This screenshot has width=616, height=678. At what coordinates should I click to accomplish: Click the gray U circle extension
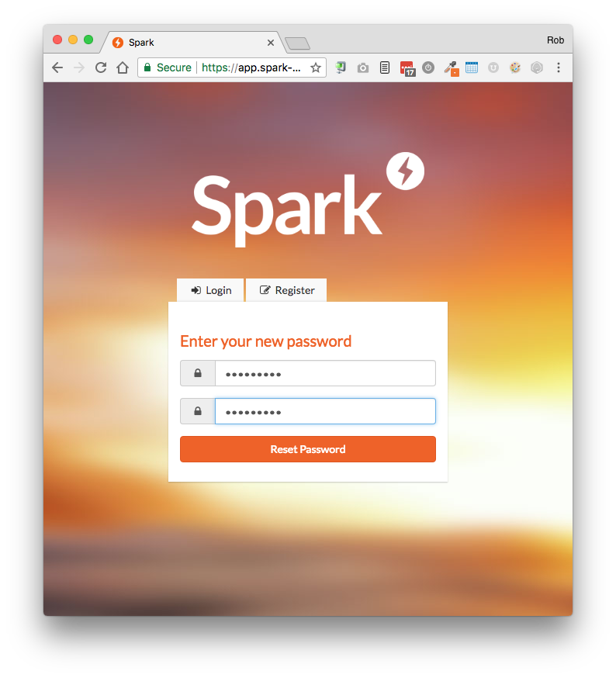[x=493, y=67]
